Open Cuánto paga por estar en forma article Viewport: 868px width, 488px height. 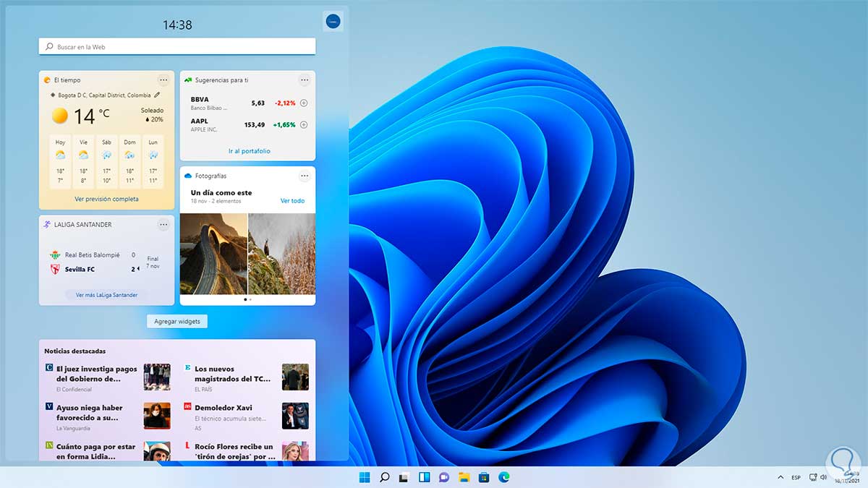click(96, 451)
